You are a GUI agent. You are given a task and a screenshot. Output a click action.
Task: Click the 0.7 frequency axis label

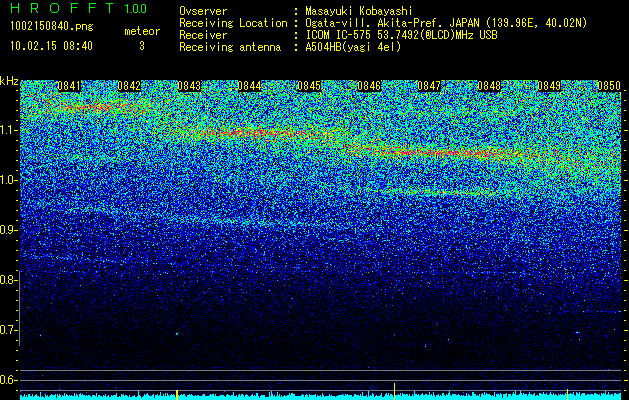8,330
